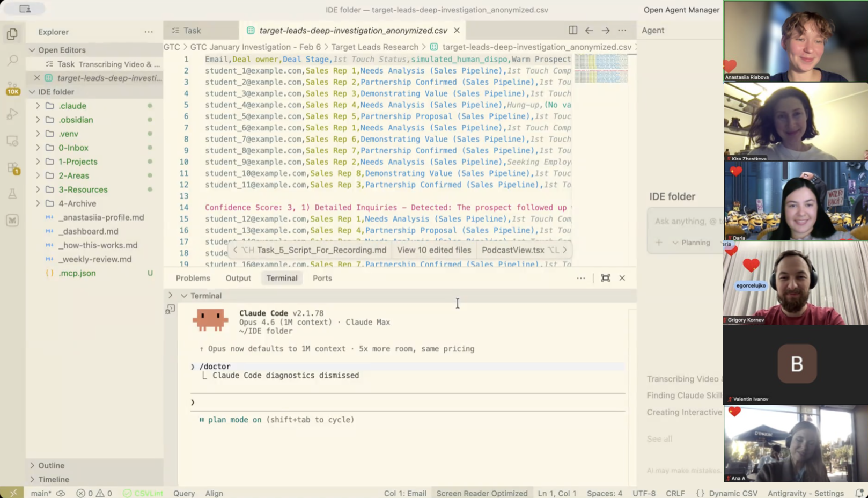Click the Open Agent Manager button
The image size is (868, 498).
681,10
